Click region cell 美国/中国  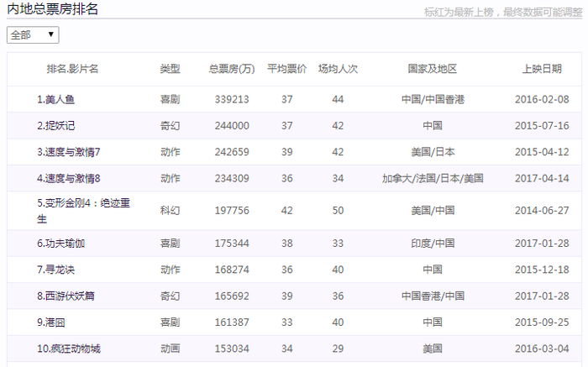pyautogui.click(x=433, y=211)
